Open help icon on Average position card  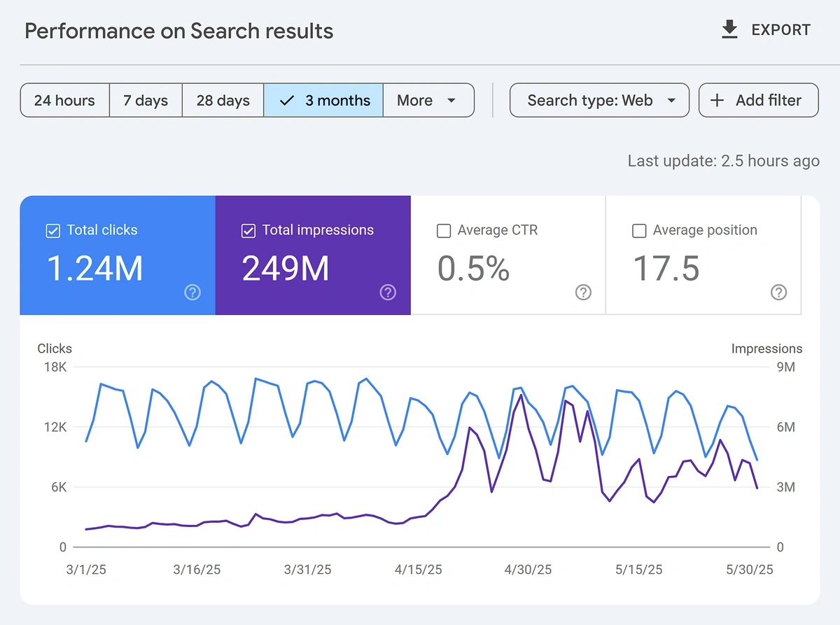[778, 293]
